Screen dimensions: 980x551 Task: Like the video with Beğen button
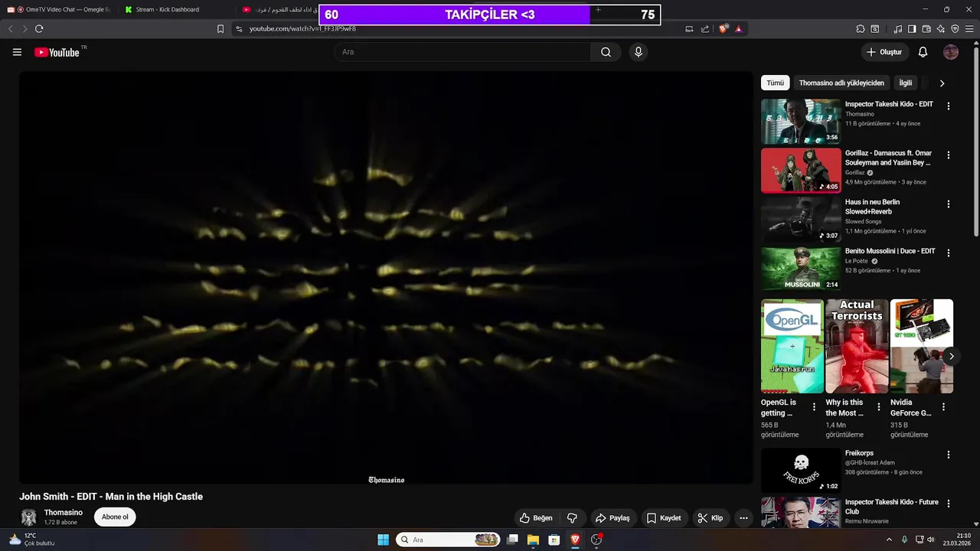[536, 518]
